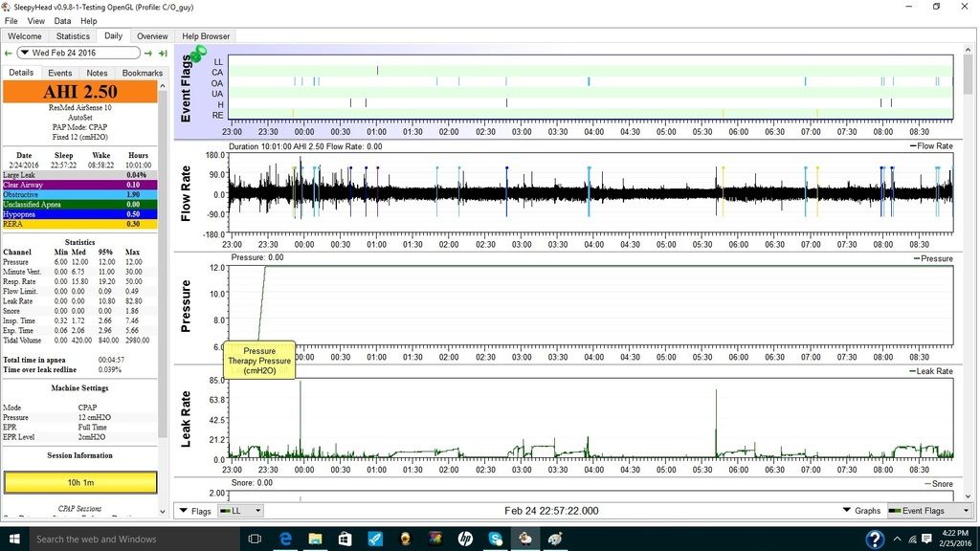Open the Windows Start button
This screenshot has height=551, width=980.
pos(13,539)
